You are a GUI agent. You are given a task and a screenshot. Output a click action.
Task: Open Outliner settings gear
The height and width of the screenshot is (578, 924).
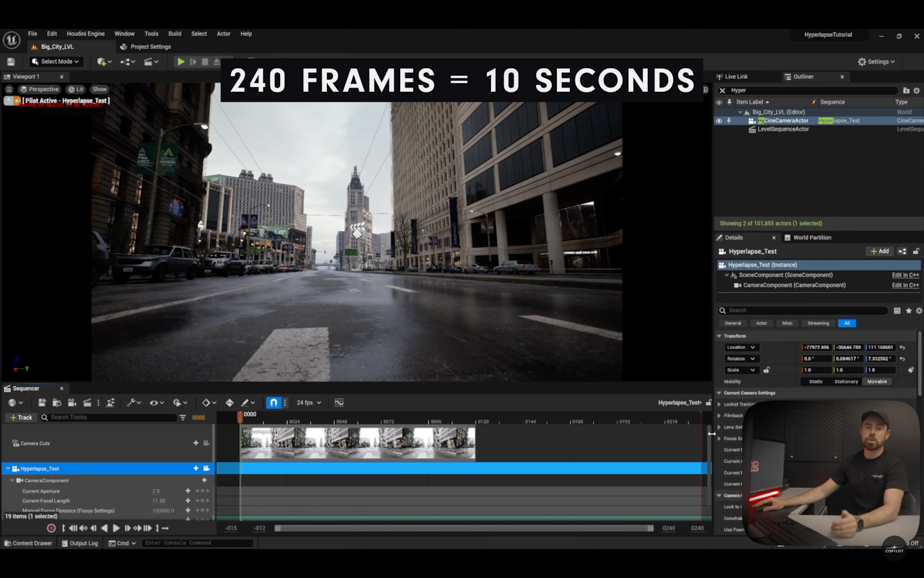(x=916, y=90)
